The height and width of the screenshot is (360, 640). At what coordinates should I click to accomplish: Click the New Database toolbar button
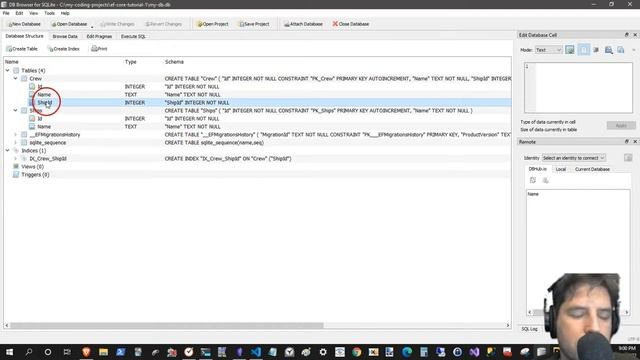tap(24, 24)
